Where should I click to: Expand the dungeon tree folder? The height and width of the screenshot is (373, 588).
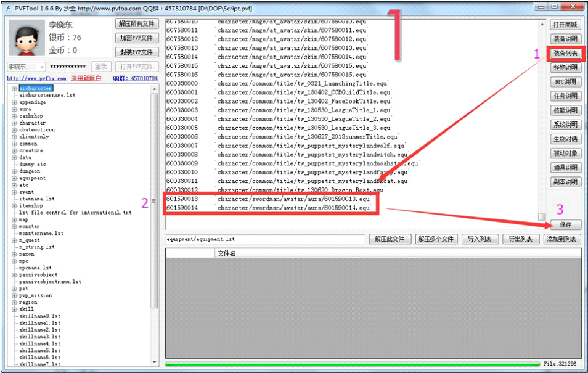(x=14, y=171)
